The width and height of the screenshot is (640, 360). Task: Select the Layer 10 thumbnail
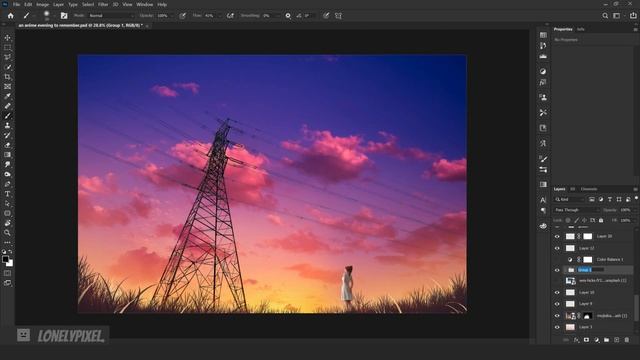coord(570,292)
